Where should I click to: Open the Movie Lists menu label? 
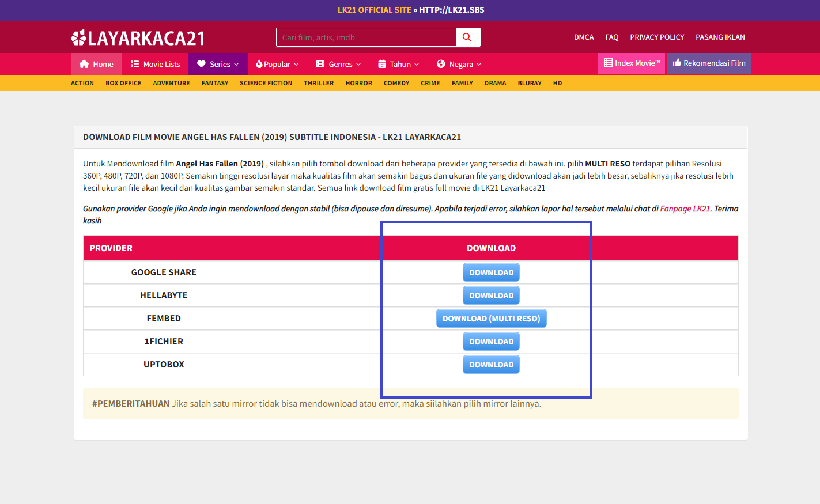[x=162, y=64]
